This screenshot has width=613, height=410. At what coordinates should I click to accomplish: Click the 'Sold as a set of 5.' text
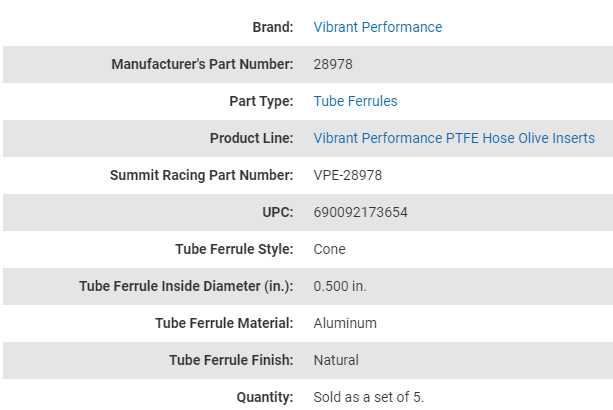coord(369,397)
